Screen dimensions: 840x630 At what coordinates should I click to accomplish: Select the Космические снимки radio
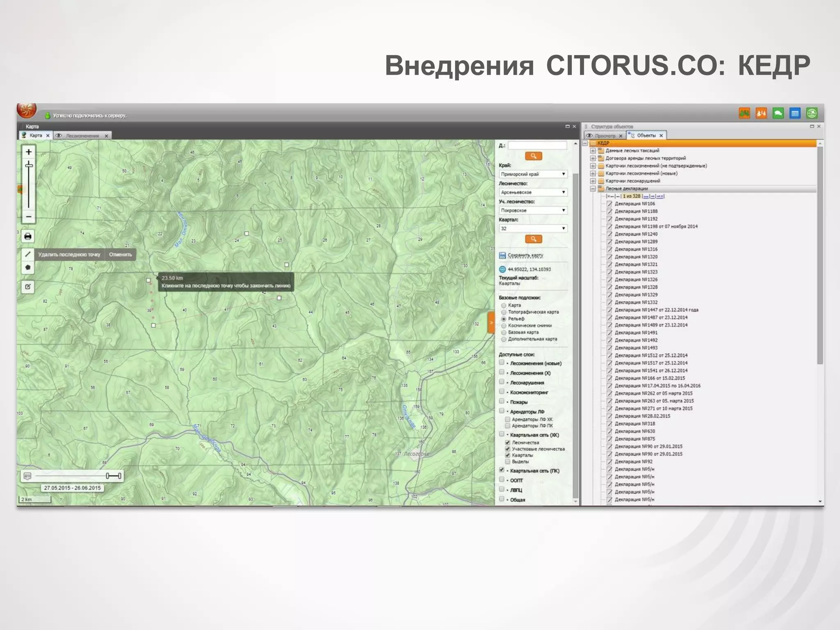[504, 326]
